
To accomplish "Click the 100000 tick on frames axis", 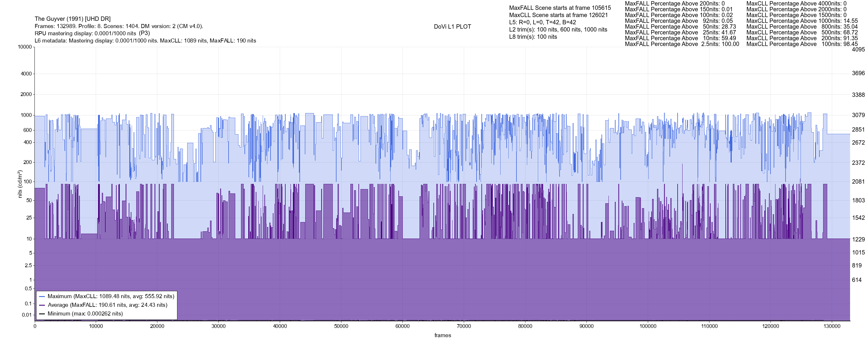I will point(648,326).
